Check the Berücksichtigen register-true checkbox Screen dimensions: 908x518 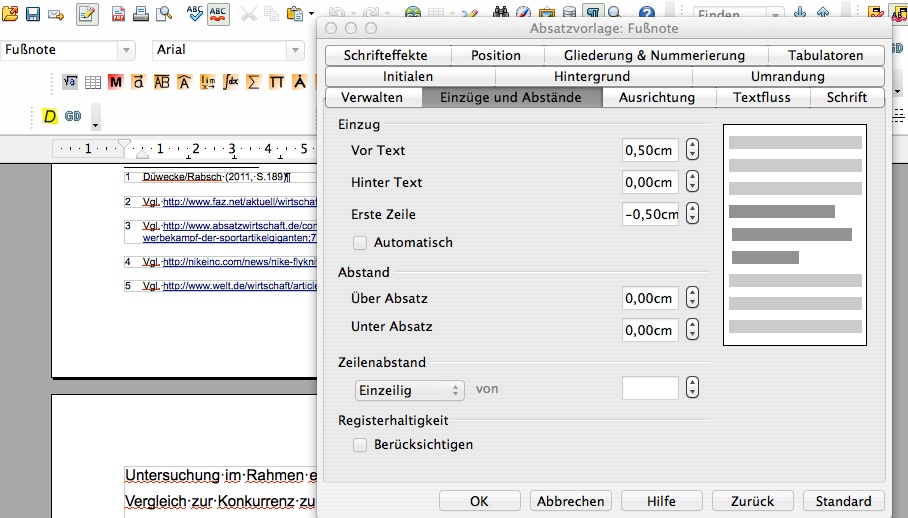(360, 445)
